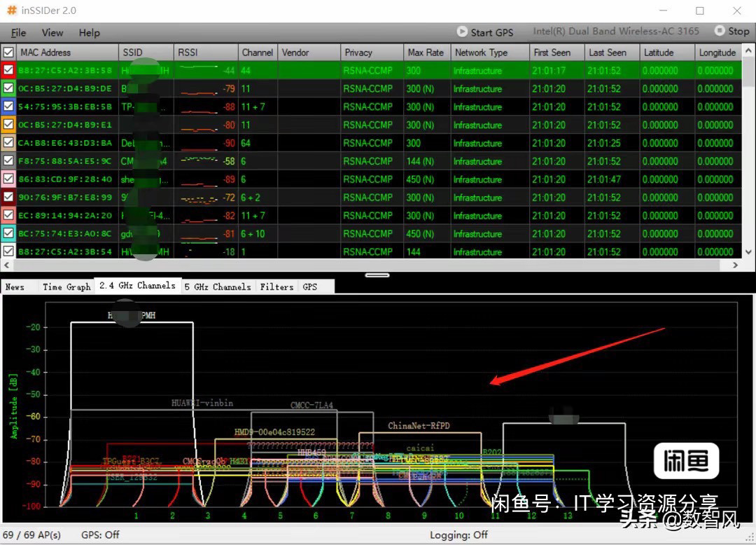Open the Intel Dual Band Wireless-AC adapter selector
Image resolution: width=756 pixels, height=545 pixels.
[x=615, y=32]
